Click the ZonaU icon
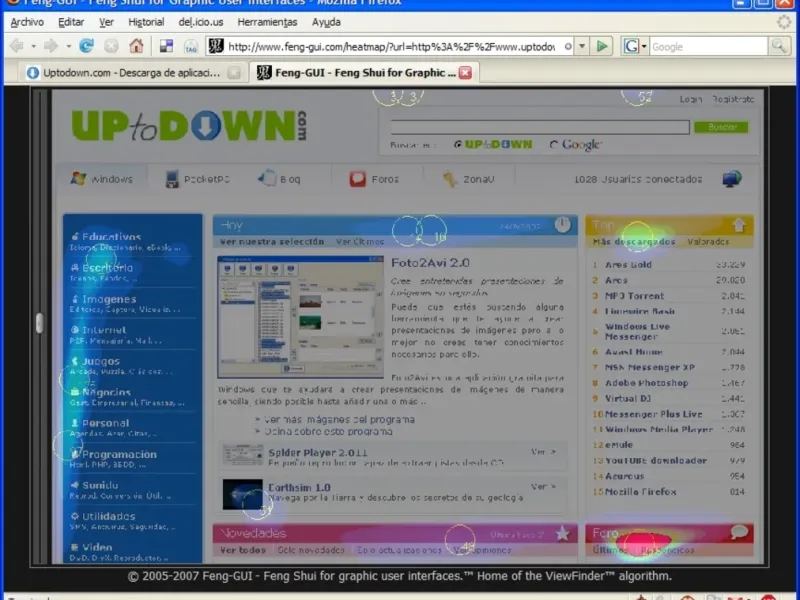800x600 pixels. click(450, 179)
